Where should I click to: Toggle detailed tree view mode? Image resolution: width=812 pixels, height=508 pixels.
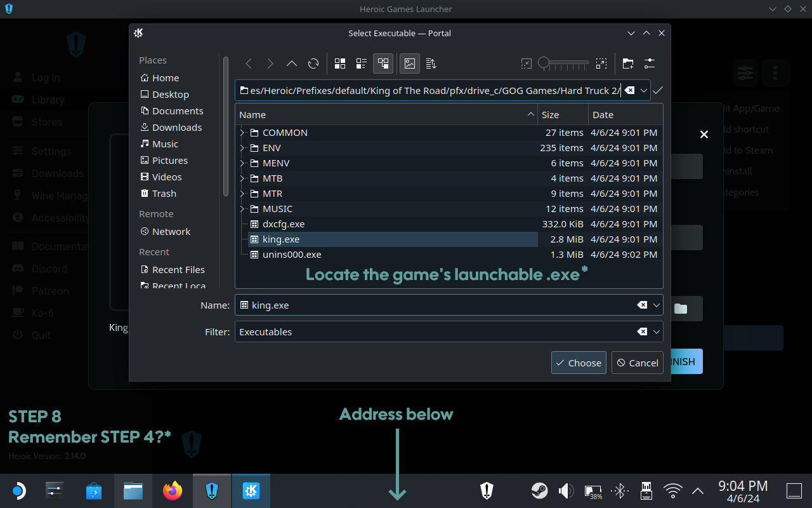pos(383,63)
